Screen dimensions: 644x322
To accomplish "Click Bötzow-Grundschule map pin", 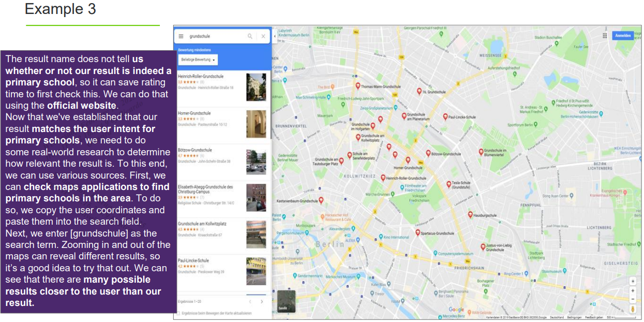I will tap(428, 153).
